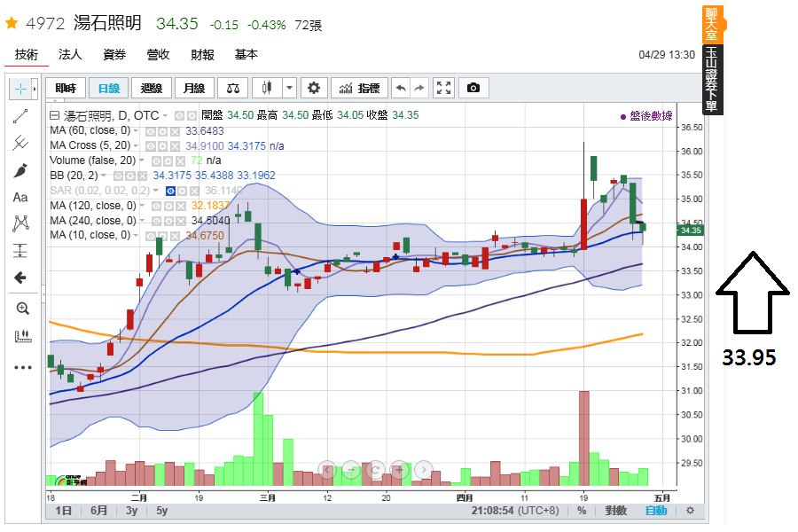Switch to the 營收 tab
798x532 pixels.
pos(159,54)
